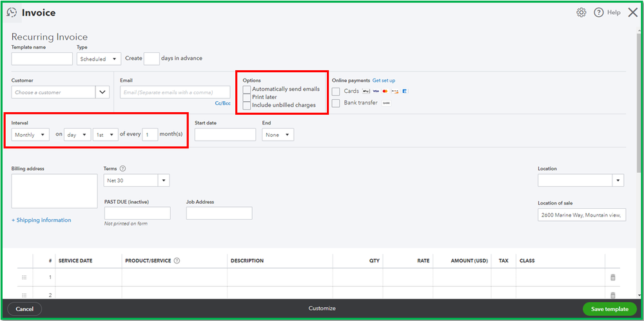Click the vertical scrollbar on the right
This screenshot has height=321, width=644.
point(639,102)
